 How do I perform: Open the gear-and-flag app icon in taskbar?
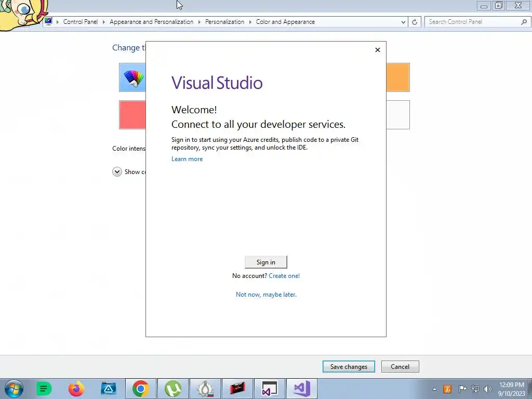pos(205,389)
